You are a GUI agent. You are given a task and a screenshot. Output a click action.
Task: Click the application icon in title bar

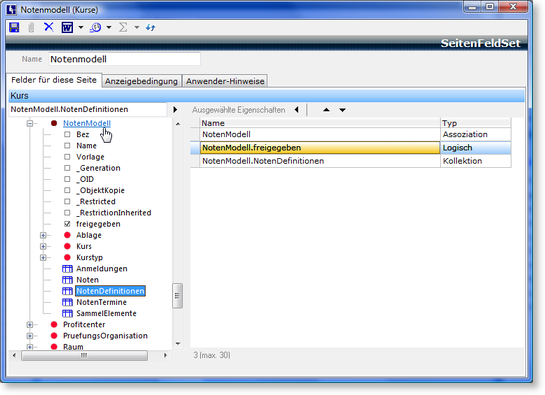click(11, 9)
